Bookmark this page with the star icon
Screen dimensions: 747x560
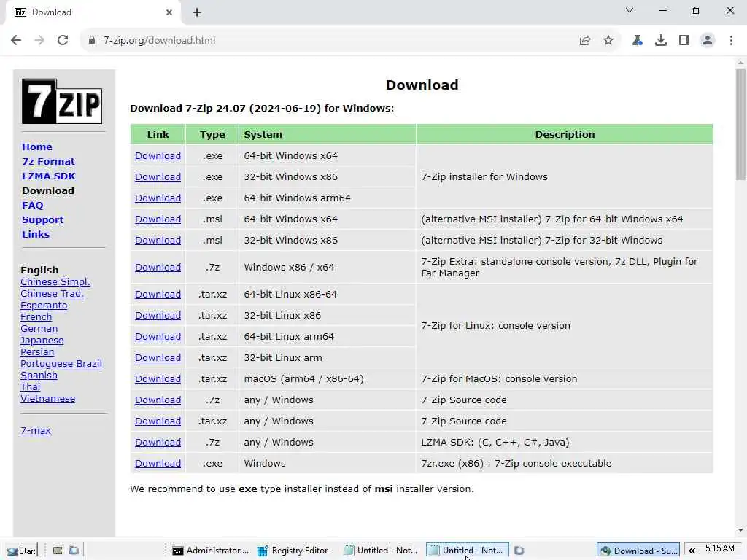point(608,41)
